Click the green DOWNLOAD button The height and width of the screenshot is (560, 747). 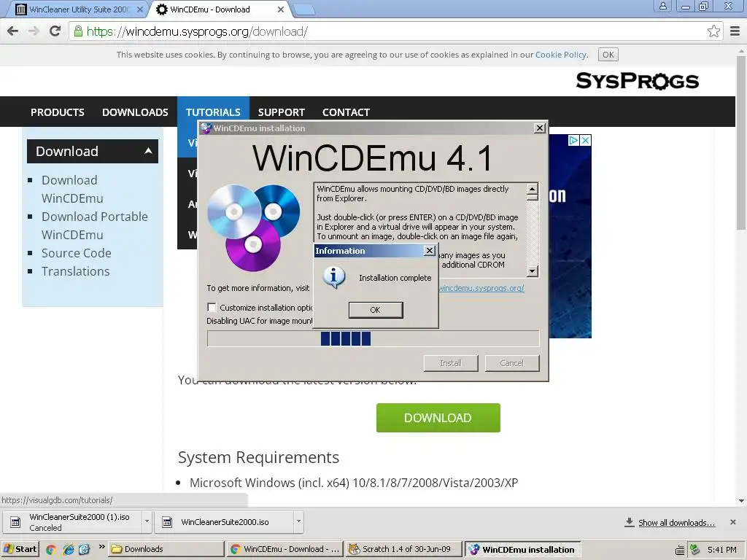coord(438,418)
